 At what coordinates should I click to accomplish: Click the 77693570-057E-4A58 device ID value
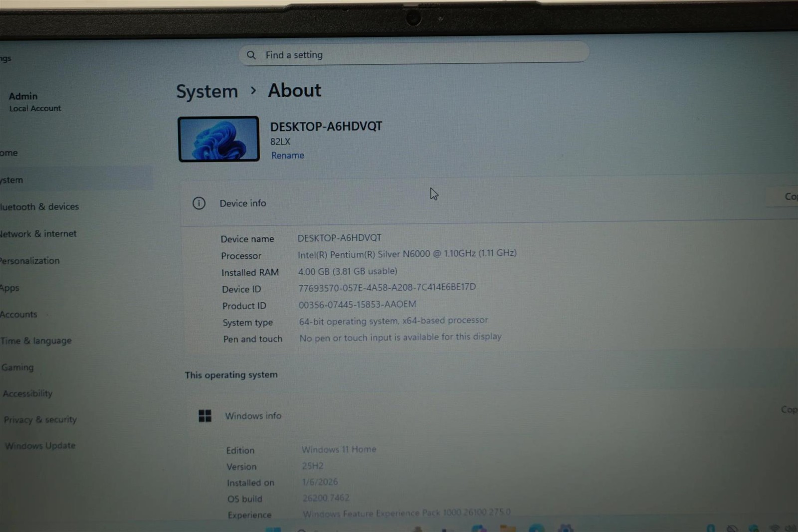coord(387,287)
